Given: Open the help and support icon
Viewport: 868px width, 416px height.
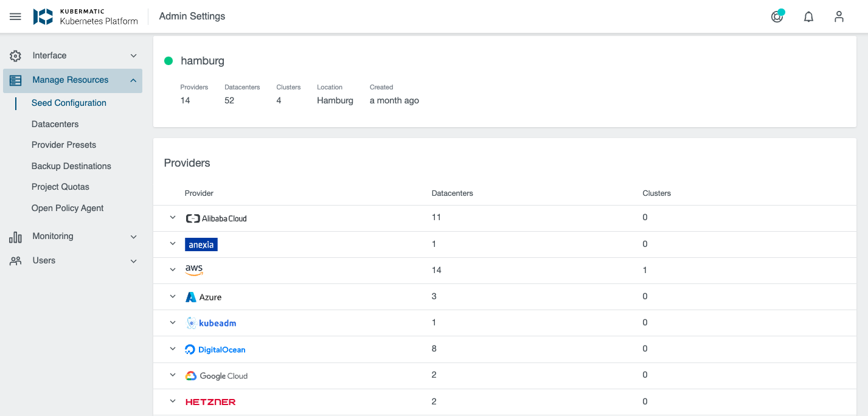Looking at the screenshot, I should (777, 16).
